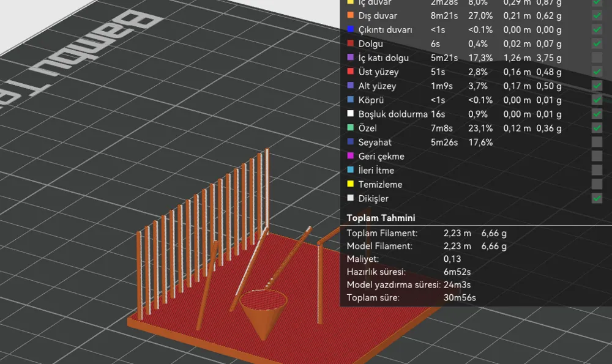This screenshot has height=364, width=612.
Task: Click the green Özel color swatch
Action: tap(351, 128)
